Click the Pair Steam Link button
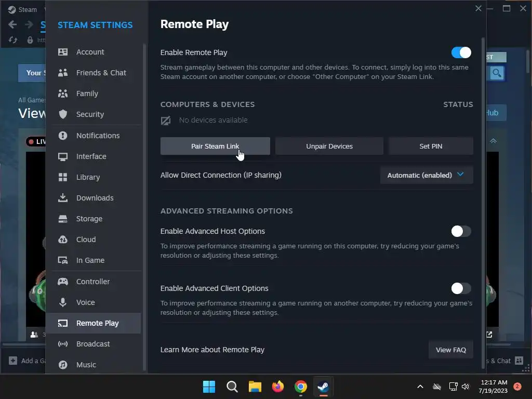 (215, 146)
